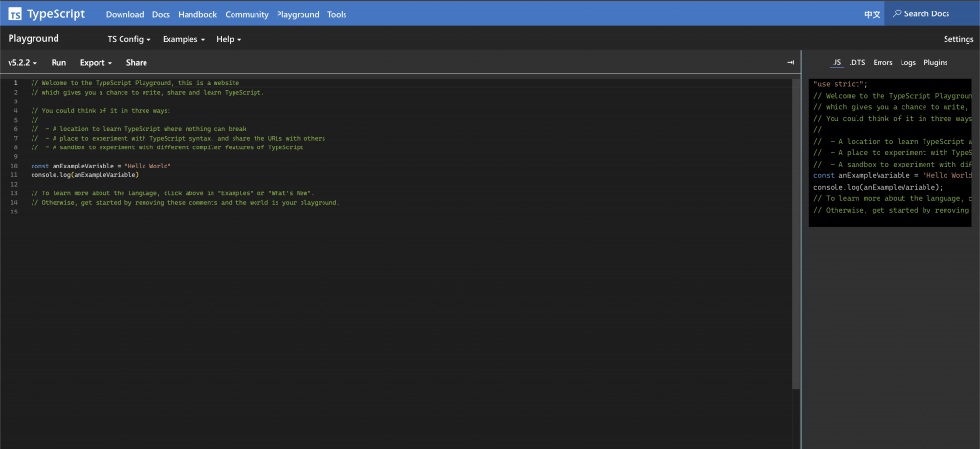Open the Playground nav link
This screenshot has height=449, width=980.
coord(299,14)
